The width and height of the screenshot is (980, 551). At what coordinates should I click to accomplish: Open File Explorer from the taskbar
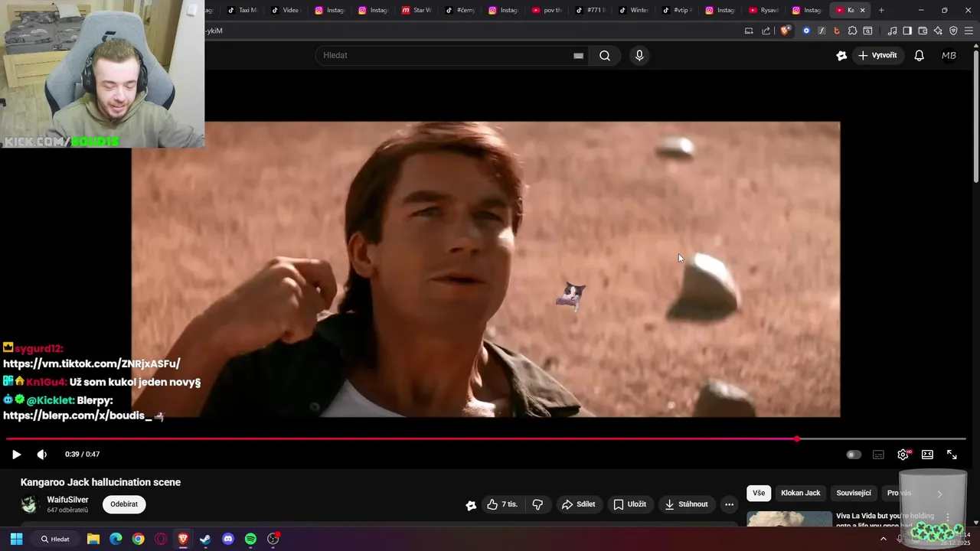(x=93, y=539)
